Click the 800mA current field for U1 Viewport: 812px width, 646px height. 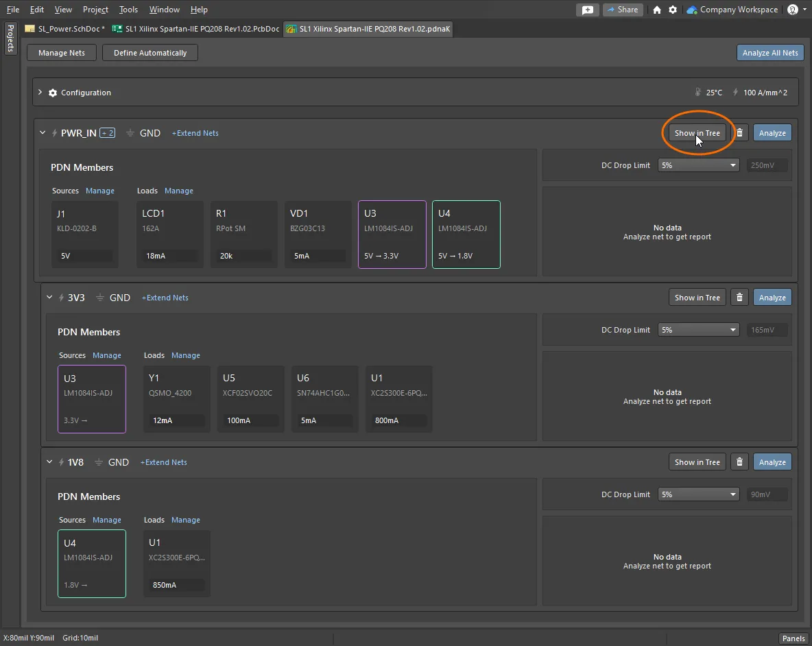[x=397, y=420]
